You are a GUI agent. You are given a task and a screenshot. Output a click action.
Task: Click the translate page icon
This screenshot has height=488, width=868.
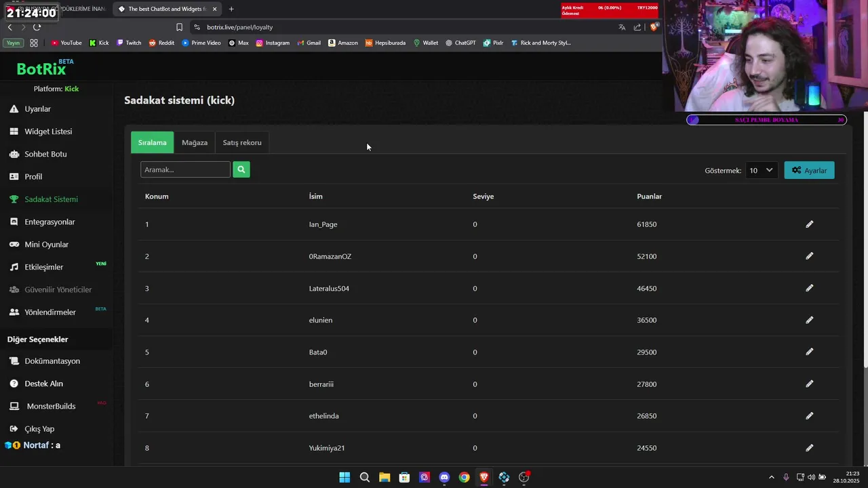622,27
